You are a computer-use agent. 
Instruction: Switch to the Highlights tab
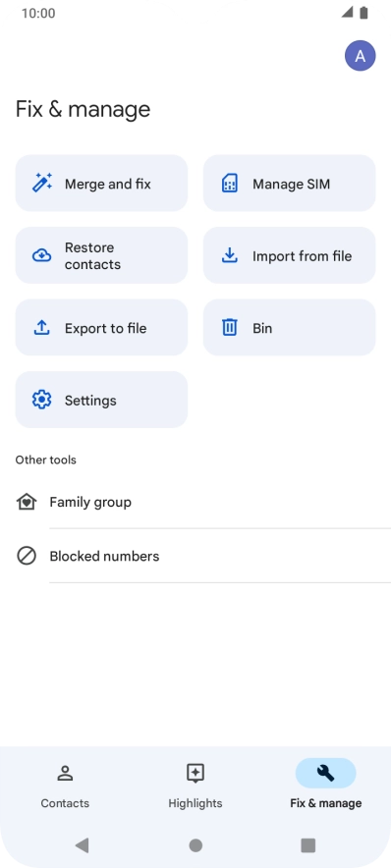pos(195,786)
